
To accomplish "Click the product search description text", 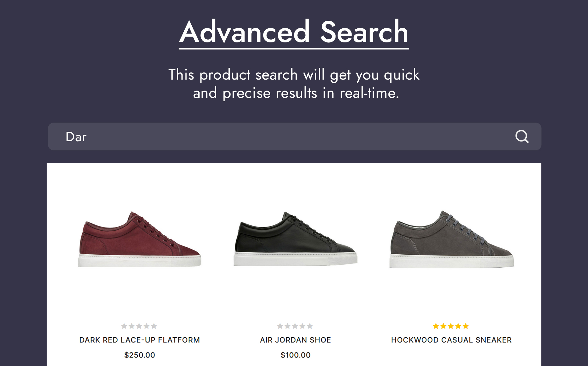I will point(294,84).
